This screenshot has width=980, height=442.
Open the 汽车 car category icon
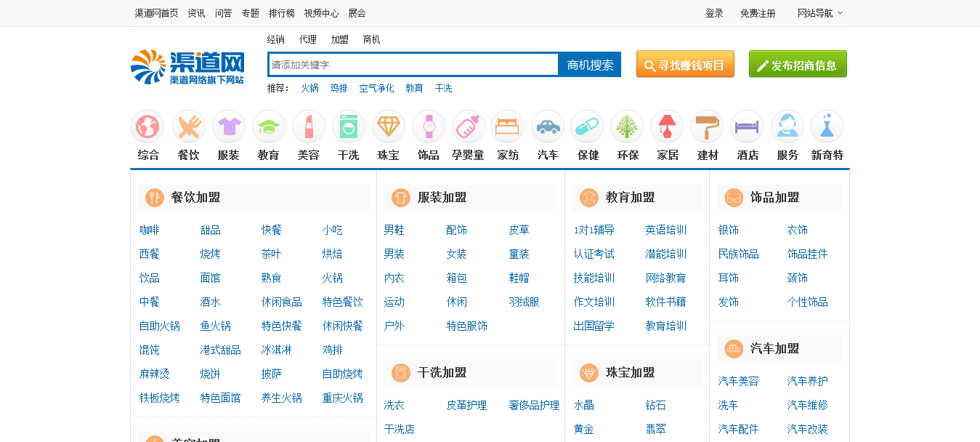[x=547, y=125]
